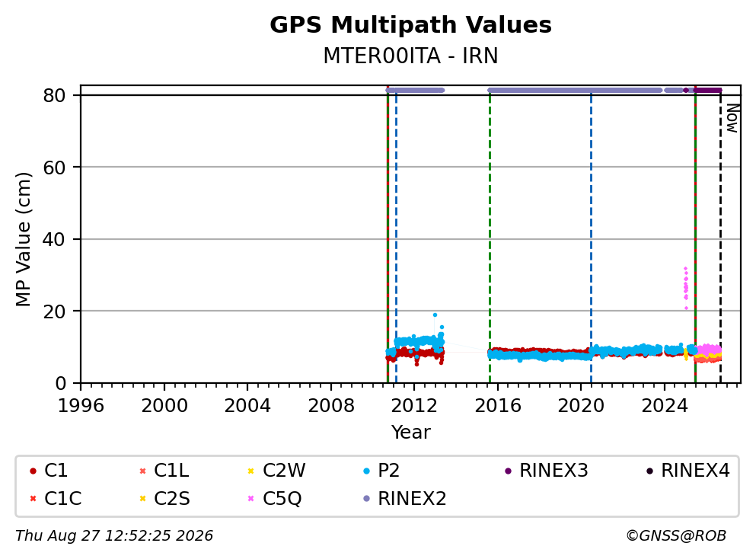Click the 2012 x-axis tick label
This screenshot has height=559, width=756.
pyautogui.click(x=414, y=406)
